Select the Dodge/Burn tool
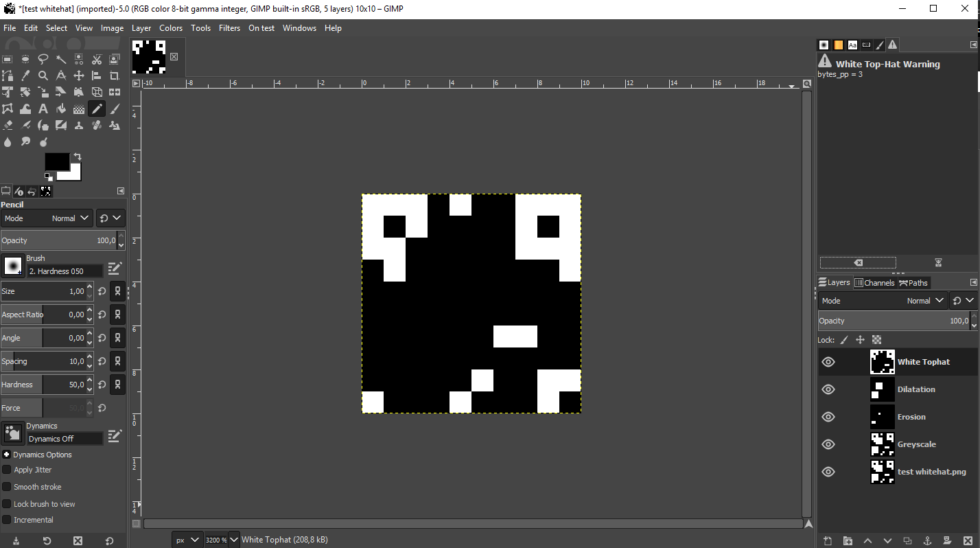The height and width of the screenshot is (548, 980). point(43,141)
